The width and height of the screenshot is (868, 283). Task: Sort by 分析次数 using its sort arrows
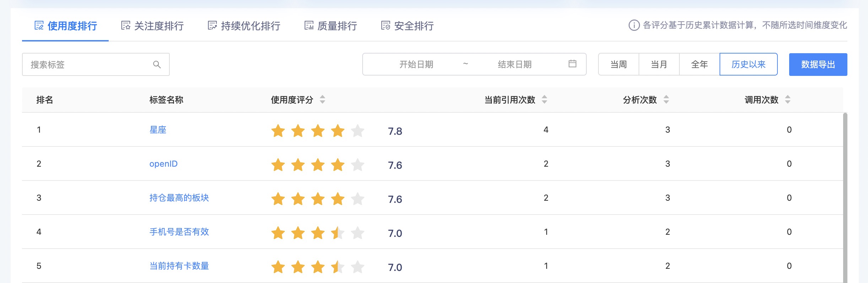(666, 100)
